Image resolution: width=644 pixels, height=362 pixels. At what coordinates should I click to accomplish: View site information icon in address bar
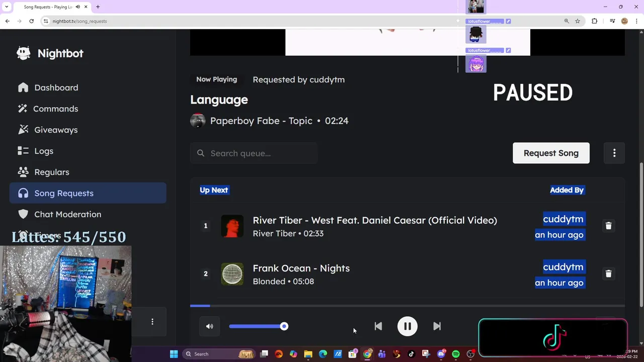[x=46, y=21]
